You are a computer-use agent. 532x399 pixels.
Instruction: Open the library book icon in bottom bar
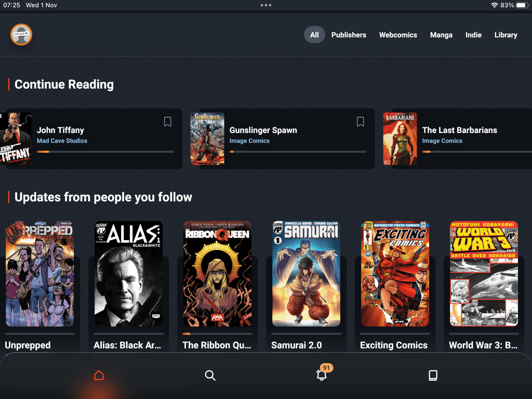[x=433, y=375]
